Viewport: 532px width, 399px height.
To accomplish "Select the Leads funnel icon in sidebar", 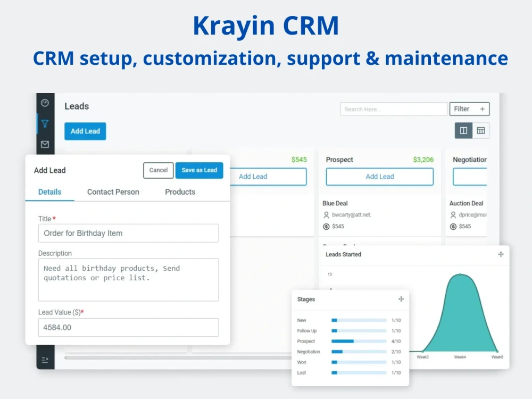I will click(x=45, y=123).
